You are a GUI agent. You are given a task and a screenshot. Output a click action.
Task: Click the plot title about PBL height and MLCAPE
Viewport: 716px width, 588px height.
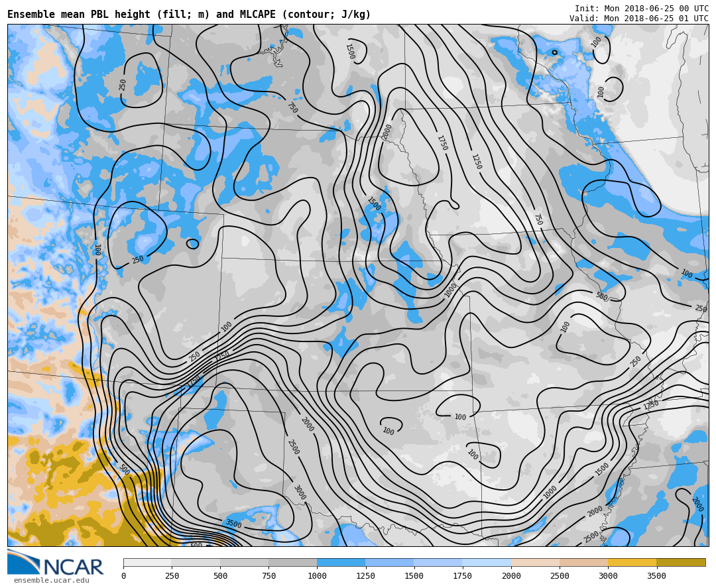coord(189,15)
